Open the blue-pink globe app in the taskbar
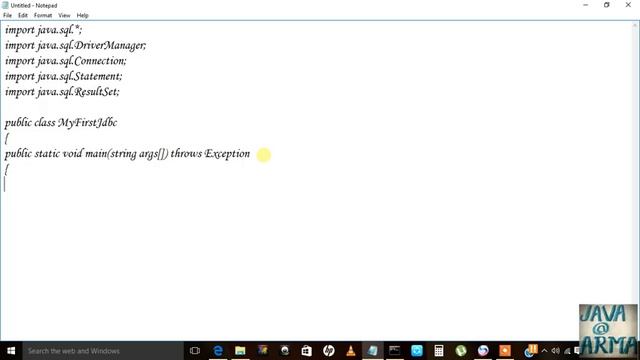Viewport: 640px width, 360px height. [483, 351]
